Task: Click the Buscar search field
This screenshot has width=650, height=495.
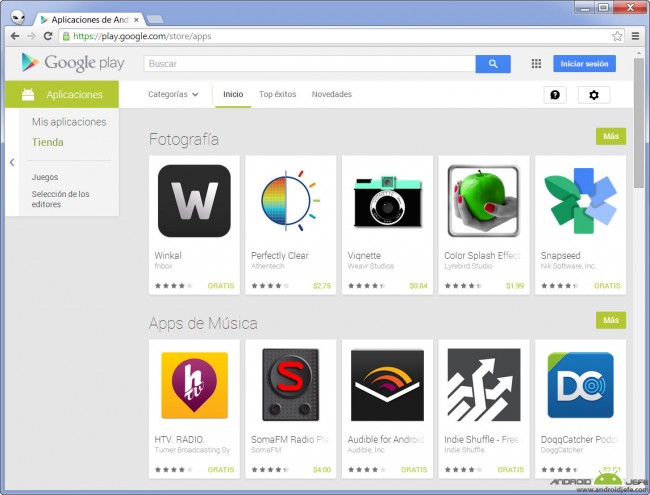Action: point(309,64)
